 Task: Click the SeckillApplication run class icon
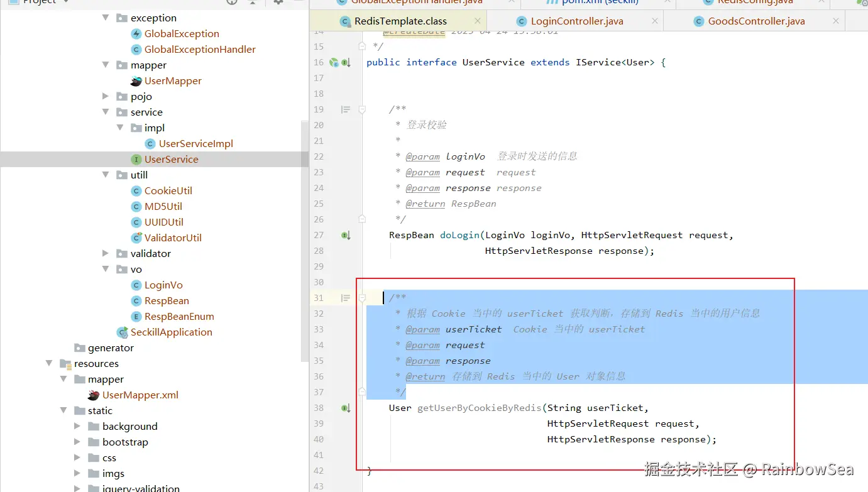coord(122,332)
